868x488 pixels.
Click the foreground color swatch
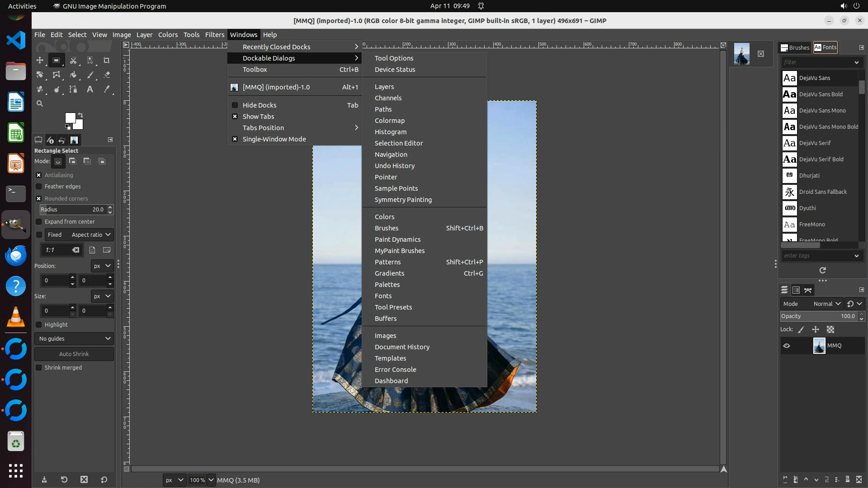pos(71,118)
